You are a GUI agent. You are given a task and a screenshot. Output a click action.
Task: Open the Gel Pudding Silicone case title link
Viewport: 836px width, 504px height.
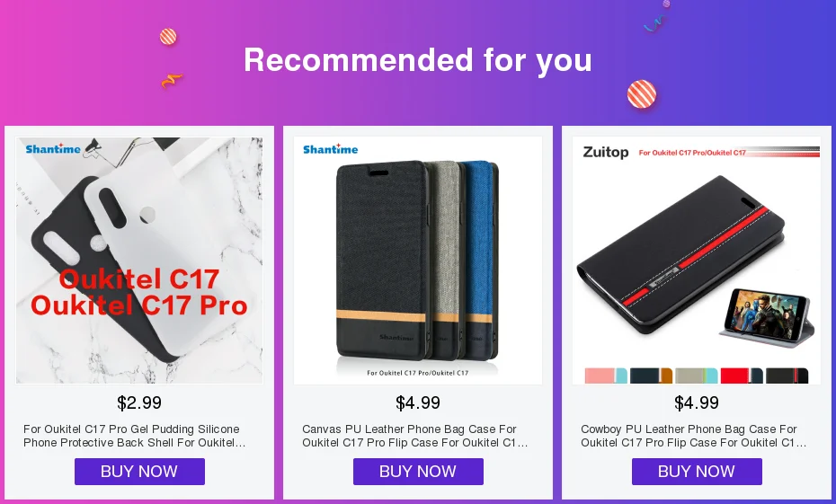click(x=134, y=436)
